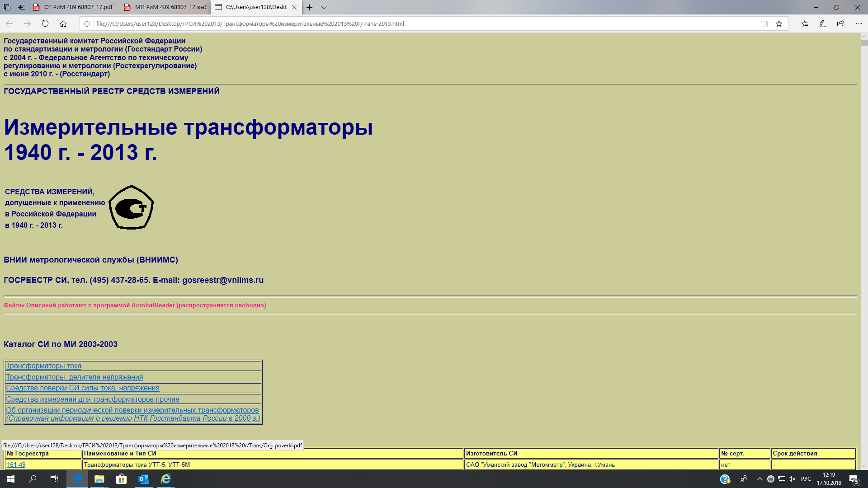Switch to ОТ РиМ 489 68807-17.pdf tab

pos(75,7)
